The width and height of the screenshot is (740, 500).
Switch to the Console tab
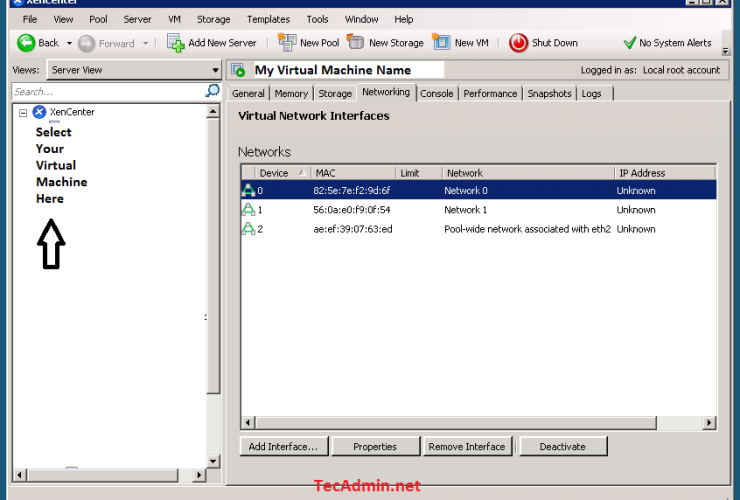pyautogui.click(x=436, y=93)
